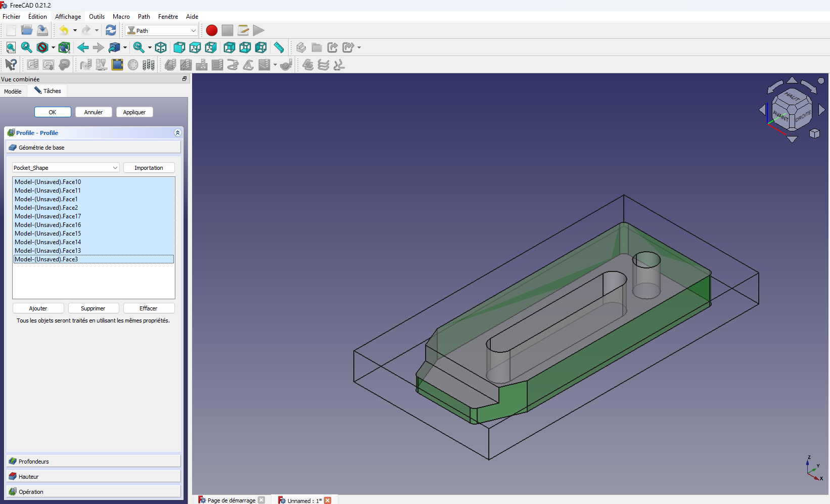The width and height of the screenshot is (830, 504).
Task: Click the Path helix operation icon
Action: pos(233,65)
